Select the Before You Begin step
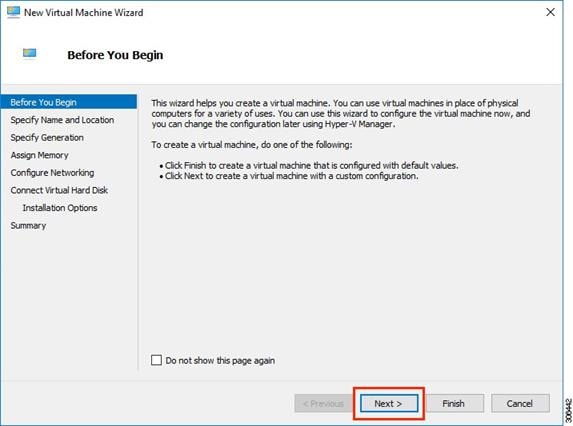The width and height of the screenshot is (573, 426). point(69,102)
